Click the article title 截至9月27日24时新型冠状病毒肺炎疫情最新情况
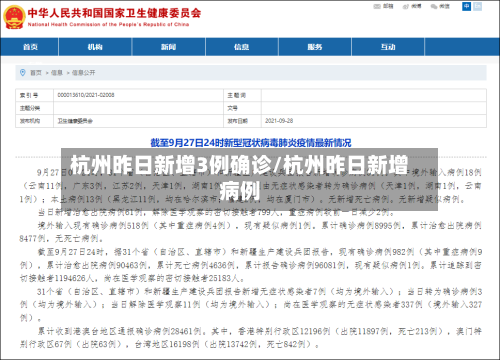Viewport: 500px width, 360px height. (251, 143)
